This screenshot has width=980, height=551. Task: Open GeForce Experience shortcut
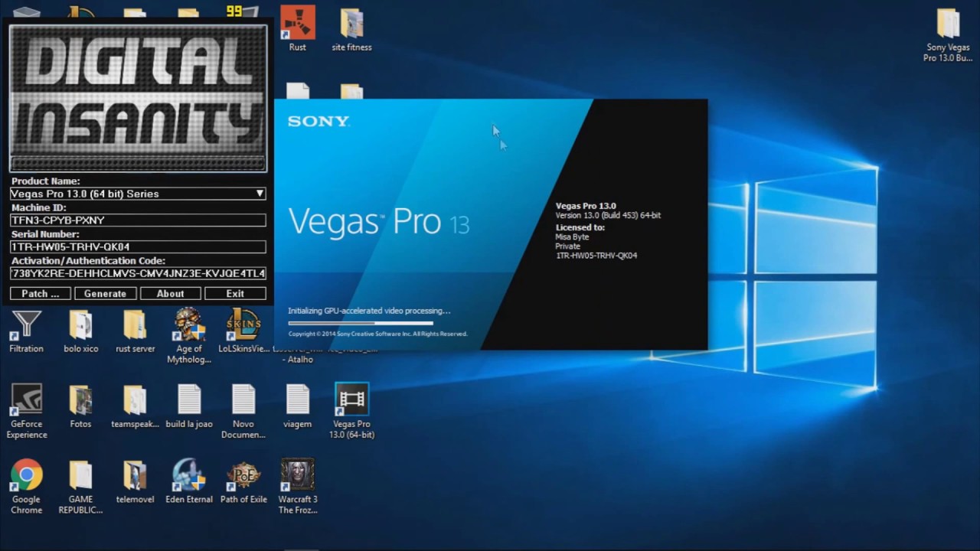click(x=26, y=412)
